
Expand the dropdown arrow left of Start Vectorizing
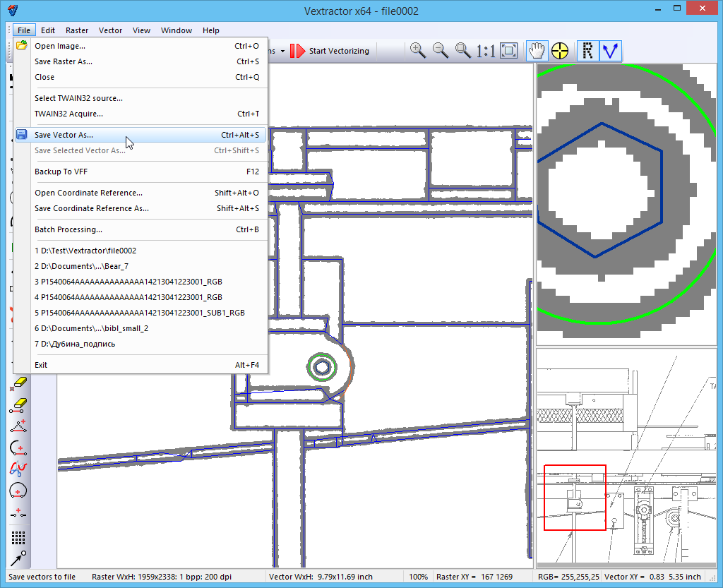click(x=282, y=51)
